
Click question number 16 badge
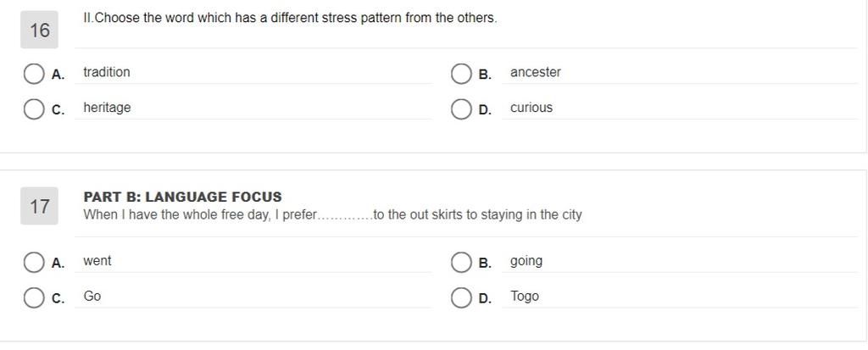point(39,30)
